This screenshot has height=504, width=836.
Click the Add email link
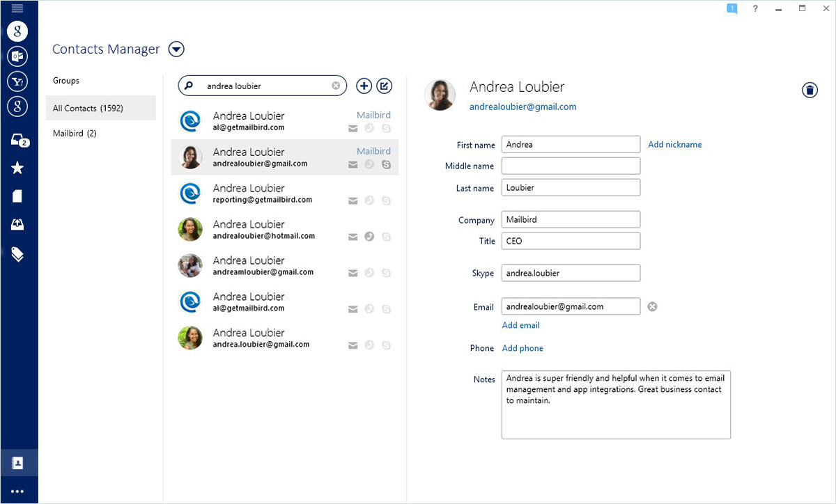coord(521,325)
